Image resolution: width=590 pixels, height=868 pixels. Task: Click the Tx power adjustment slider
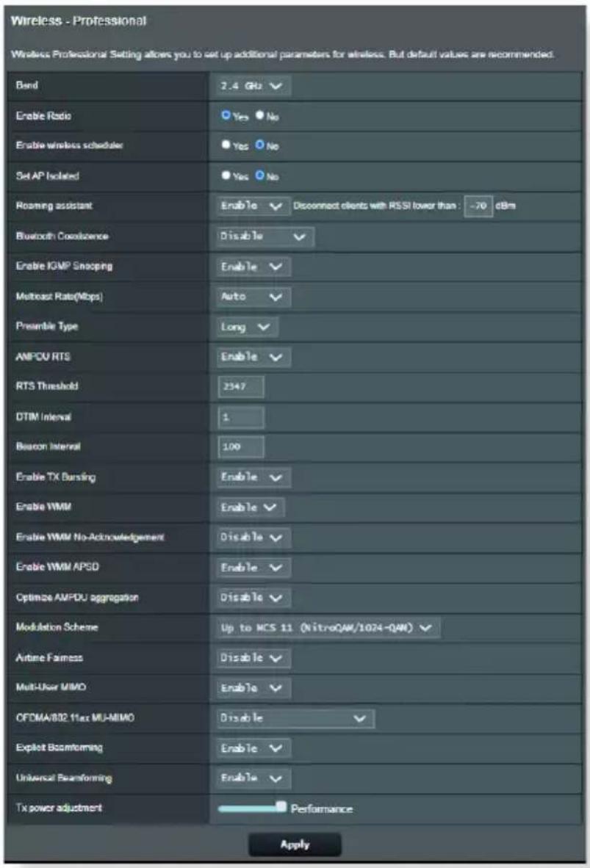point(252,809)
